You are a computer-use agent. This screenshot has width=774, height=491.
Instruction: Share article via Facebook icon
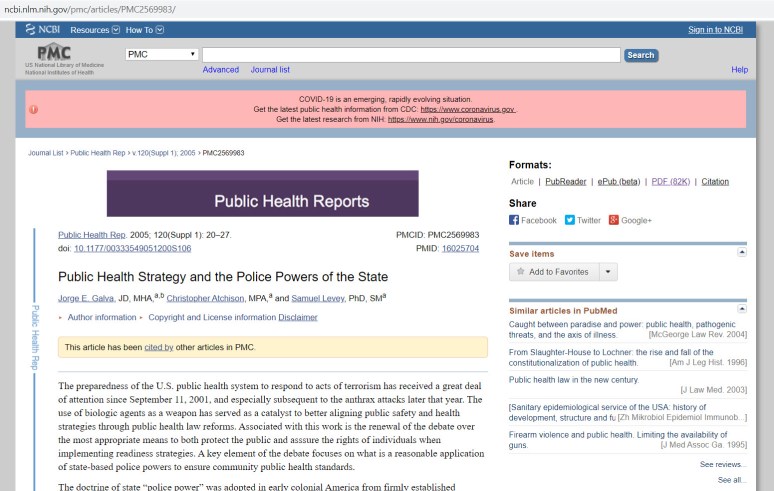[x=515, y=220]
